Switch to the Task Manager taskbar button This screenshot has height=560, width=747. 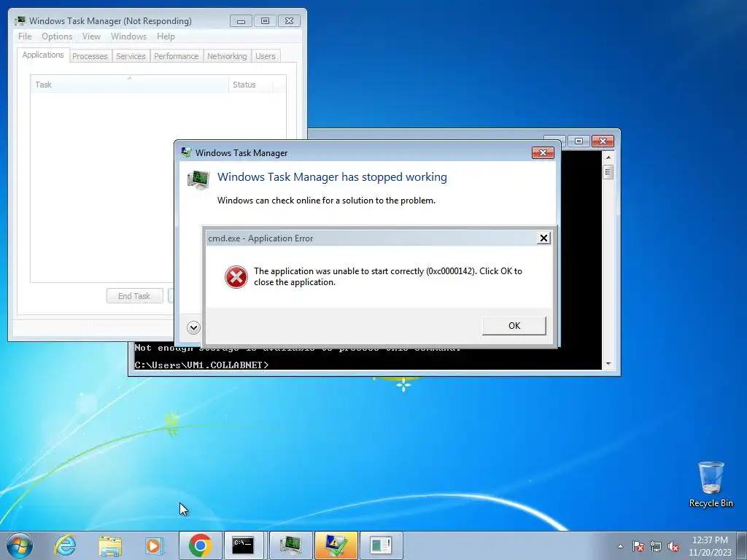(290, 545)
